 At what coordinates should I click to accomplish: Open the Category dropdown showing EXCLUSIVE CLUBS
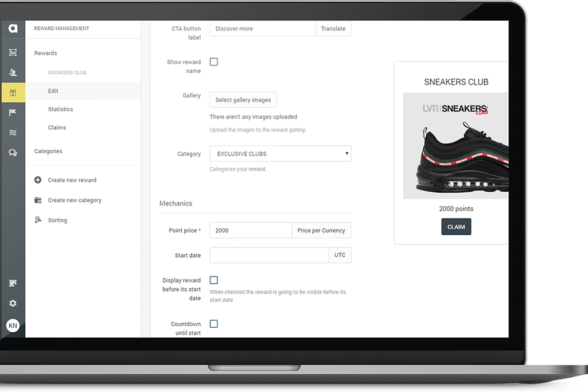click(281, 154)
